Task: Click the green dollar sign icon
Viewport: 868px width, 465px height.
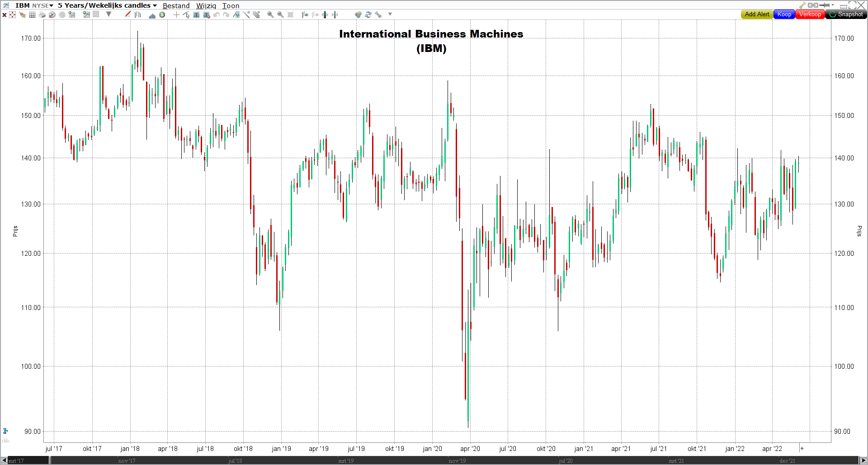Action: [162, 15]
